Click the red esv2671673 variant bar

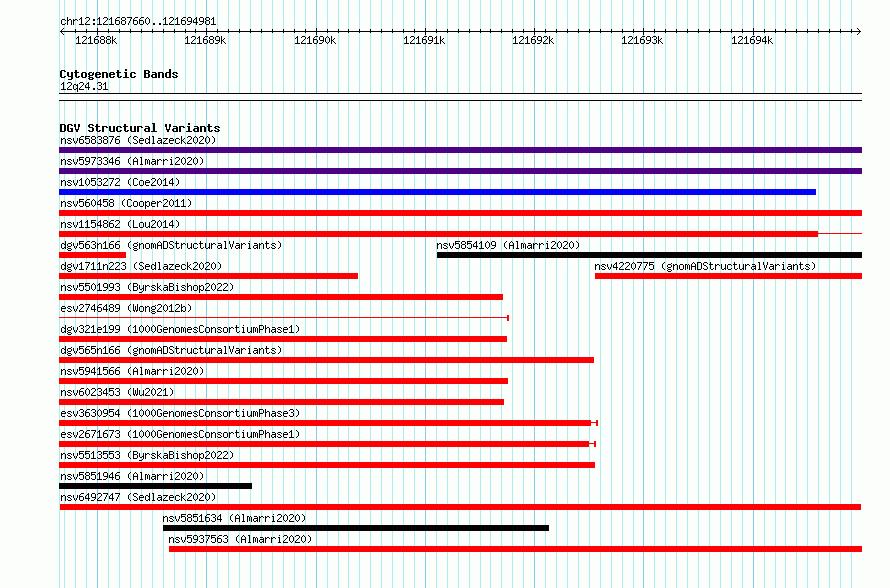tap(327, 444)
